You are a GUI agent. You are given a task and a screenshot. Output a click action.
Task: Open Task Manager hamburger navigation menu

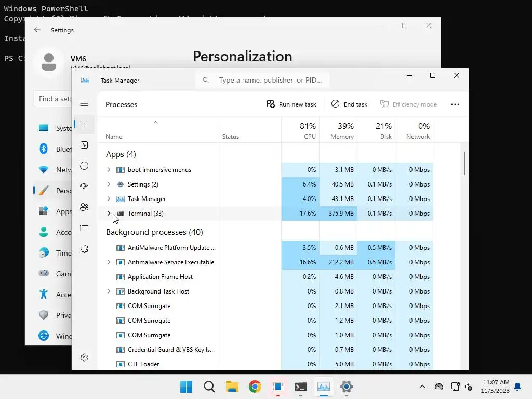(x=84, y=103)
